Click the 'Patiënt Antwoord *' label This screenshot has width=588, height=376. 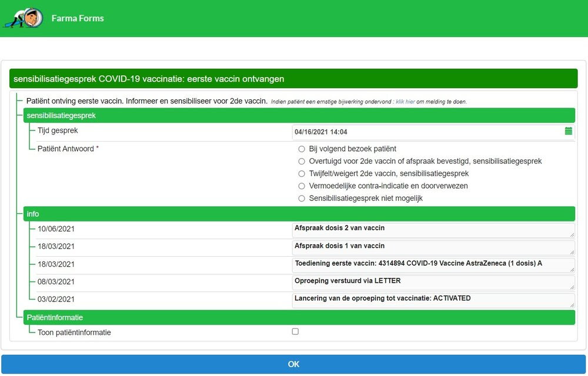click(68, 149)
